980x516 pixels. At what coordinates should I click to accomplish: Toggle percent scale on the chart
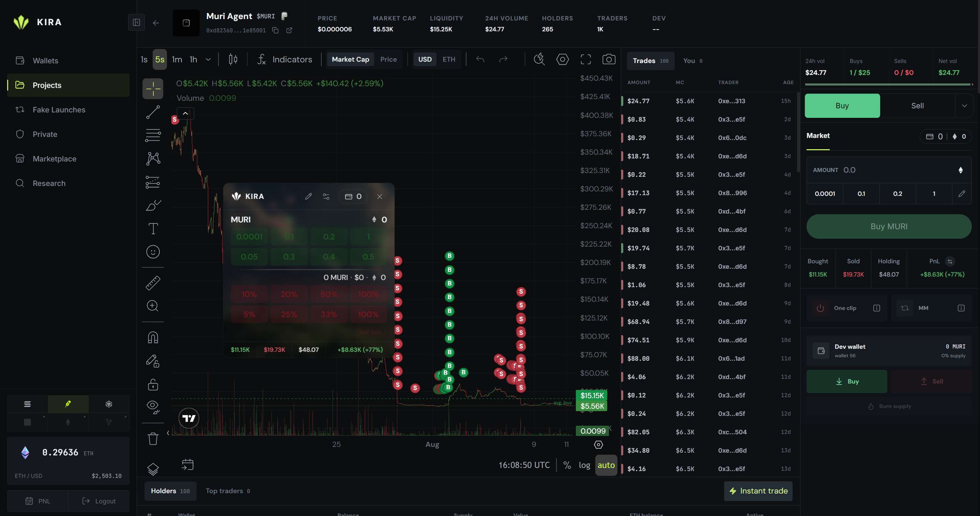(567, 465)
